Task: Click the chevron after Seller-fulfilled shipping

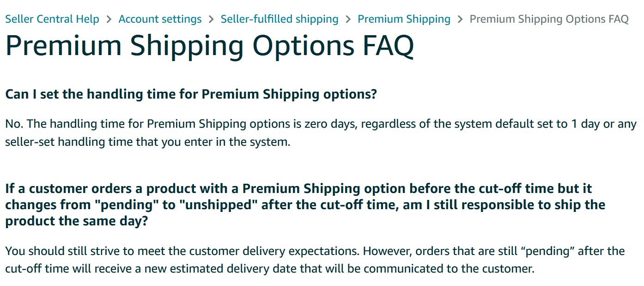Action: click(x=348, y=19)
